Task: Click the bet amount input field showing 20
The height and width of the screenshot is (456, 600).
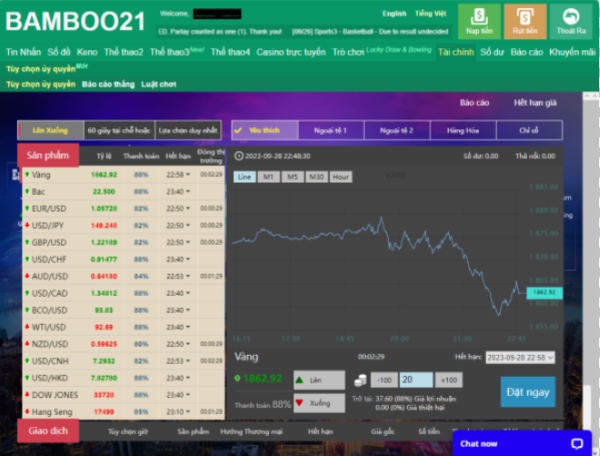Action: pyautogui.click(x=415, y=380)
